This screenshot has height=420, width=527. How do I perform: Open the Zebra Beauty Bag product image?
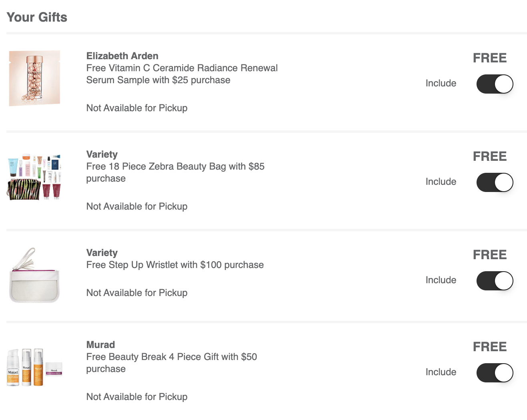[34, 177]
